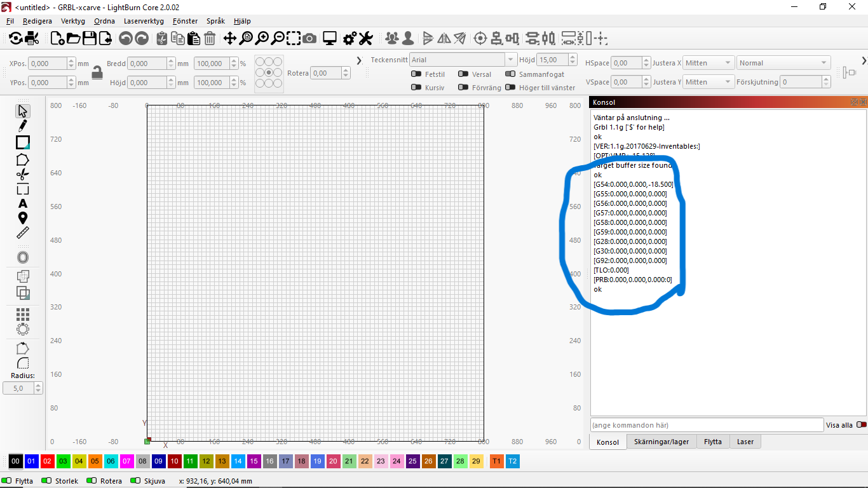Switch to the Flytta tab
The image size is (868, 488).
[712, 442]
